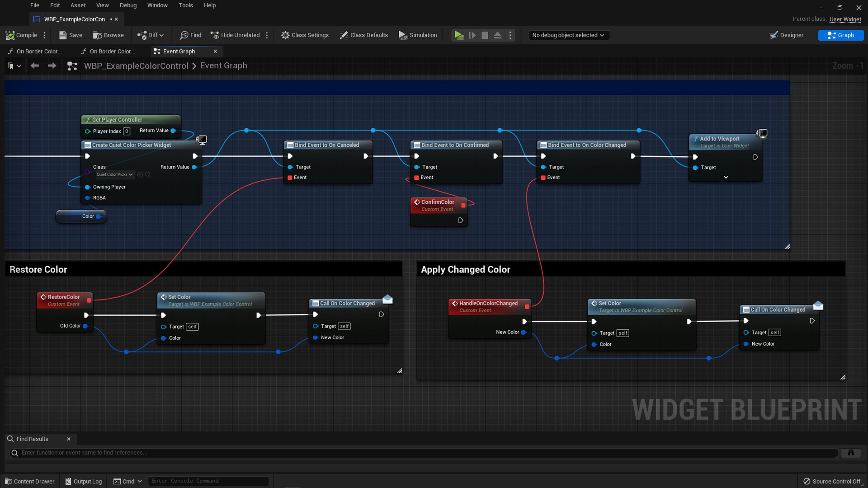The image size is (868, 488).
Task: Click the Enter Console Command input field
Action: pos(208,481)
